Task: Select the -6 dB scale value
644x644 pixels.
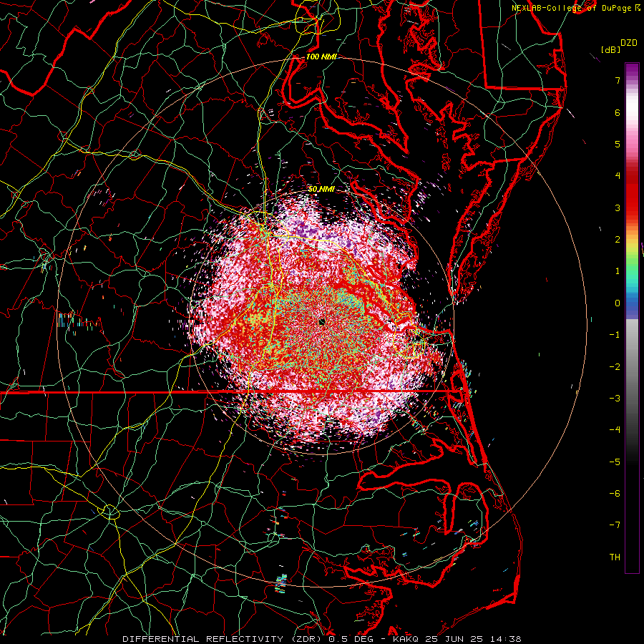Action: pyautogui.click(x=615, y=494)
